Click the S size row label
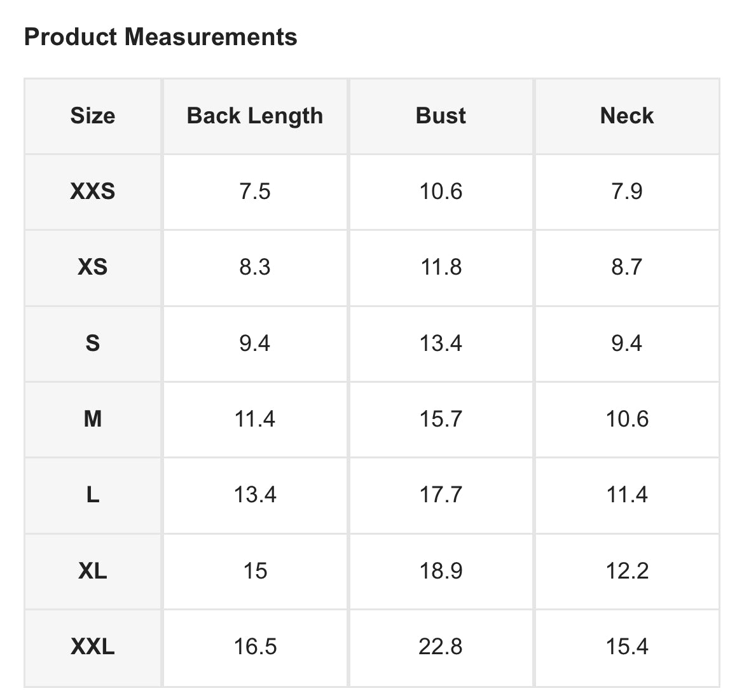 click(93, 343)
